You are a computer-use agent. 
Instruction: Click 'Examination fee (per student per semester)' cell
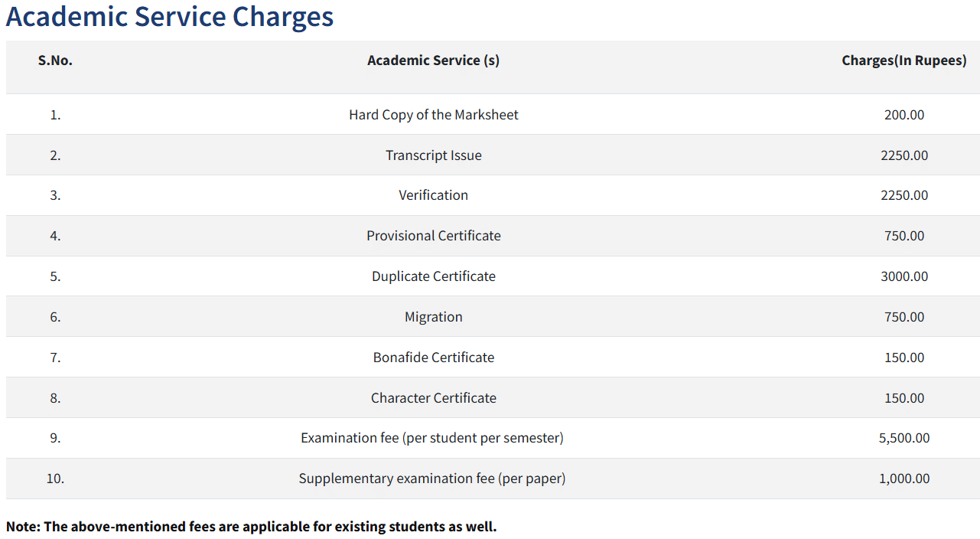(432, 438)
